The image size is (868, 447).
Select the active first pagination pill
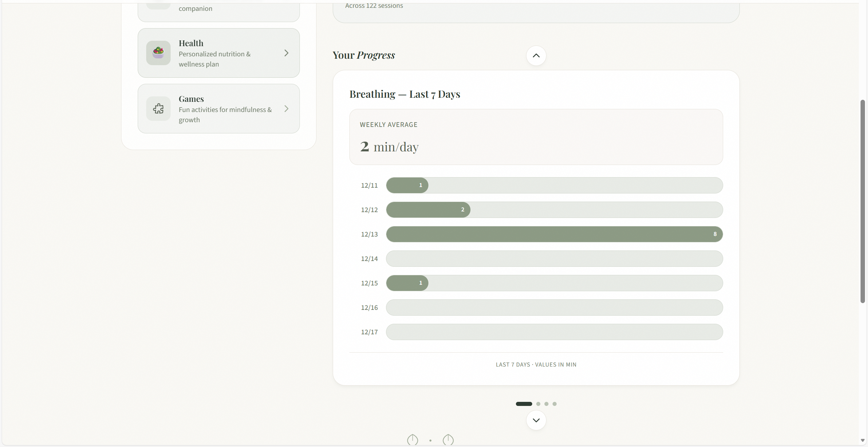click(x=524, y=404)
